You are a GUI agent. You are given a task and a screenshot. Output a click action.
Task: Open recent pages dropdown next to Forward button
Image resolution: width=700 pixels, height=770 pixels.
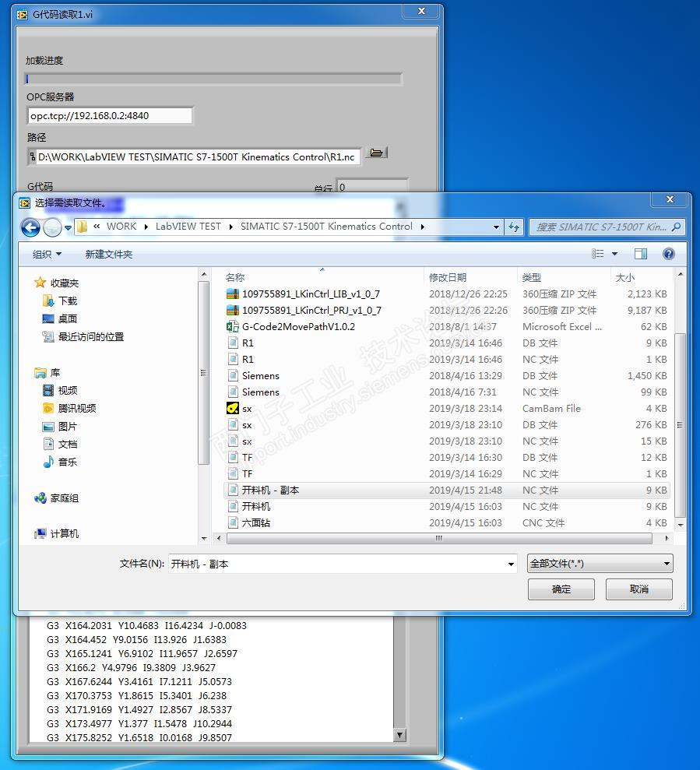tap(69, 228)
